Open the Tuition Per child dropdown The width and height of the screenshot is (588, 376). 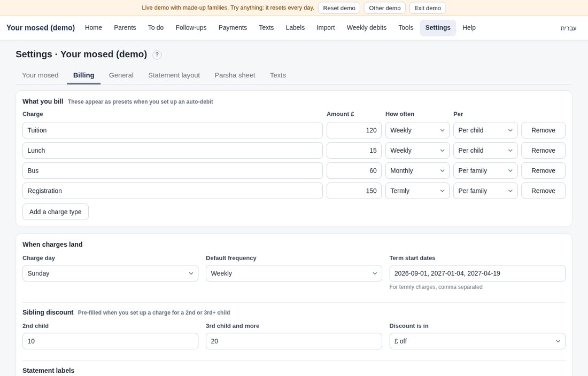tap(485, 130)
